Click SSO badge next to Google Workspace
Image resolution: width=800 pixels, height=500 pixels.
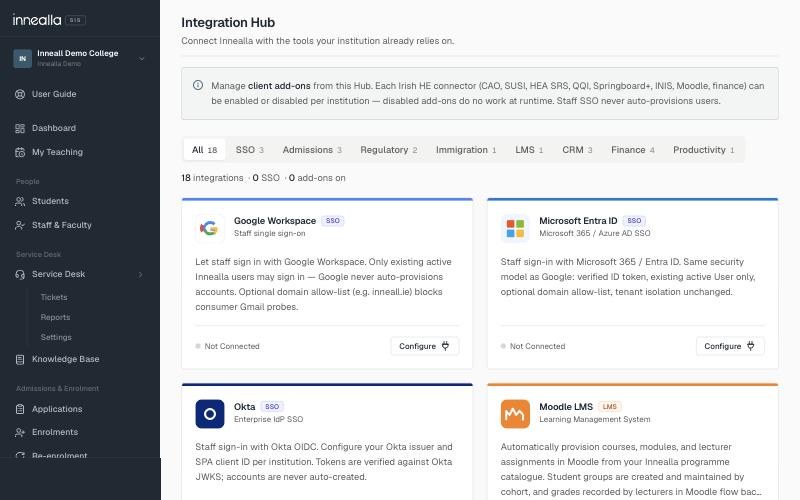pos(333,221)
